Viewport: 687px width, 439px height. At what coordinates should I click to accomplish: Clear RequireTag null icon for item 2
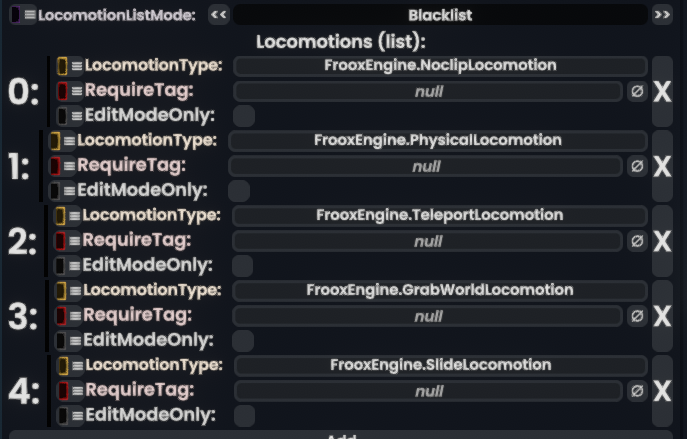click(637, 241)
